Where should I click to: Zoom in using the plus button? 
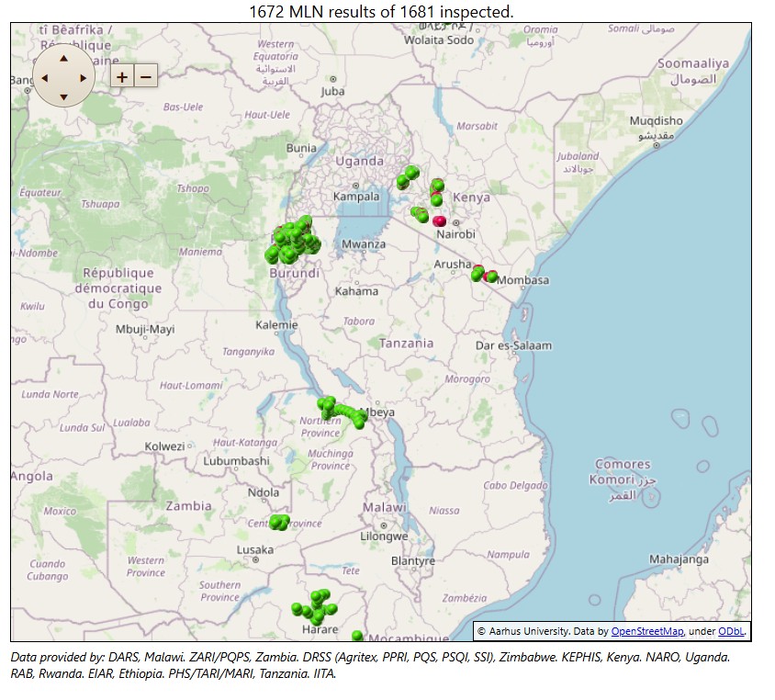click(x=122, y=76)
